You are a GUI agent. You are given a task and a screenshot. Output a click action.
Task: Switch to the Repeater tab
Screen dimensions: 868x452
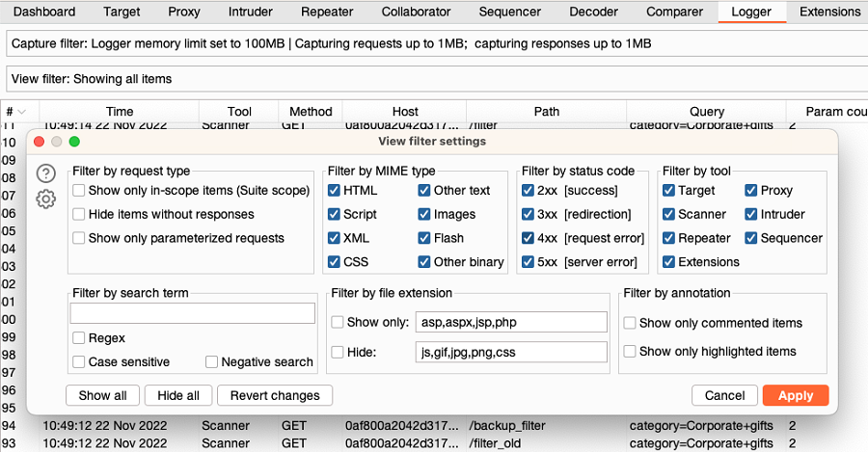click(327, 12)
